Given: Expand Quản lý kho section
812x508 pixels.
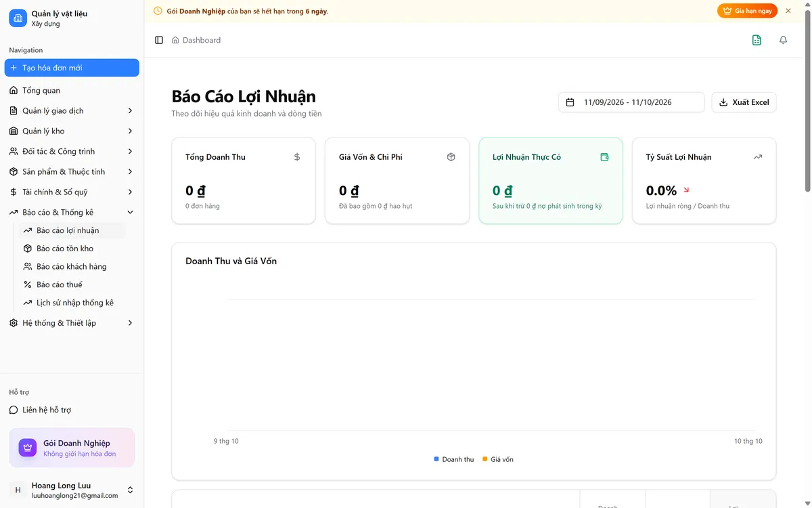Looking at the screenshot, I should pyautogui.click(x=72, y=131).
